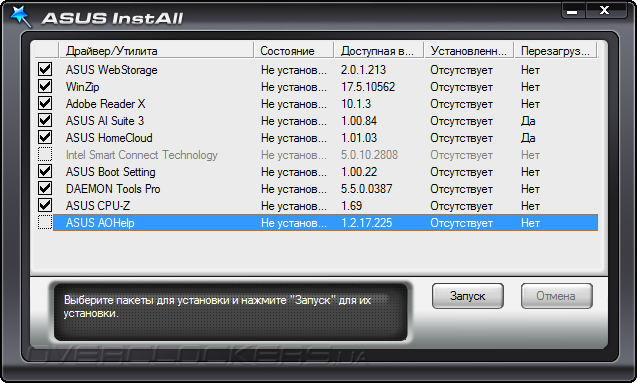Click version 1.00.22 cell
The image size is (637, 383).
[359, 172]
